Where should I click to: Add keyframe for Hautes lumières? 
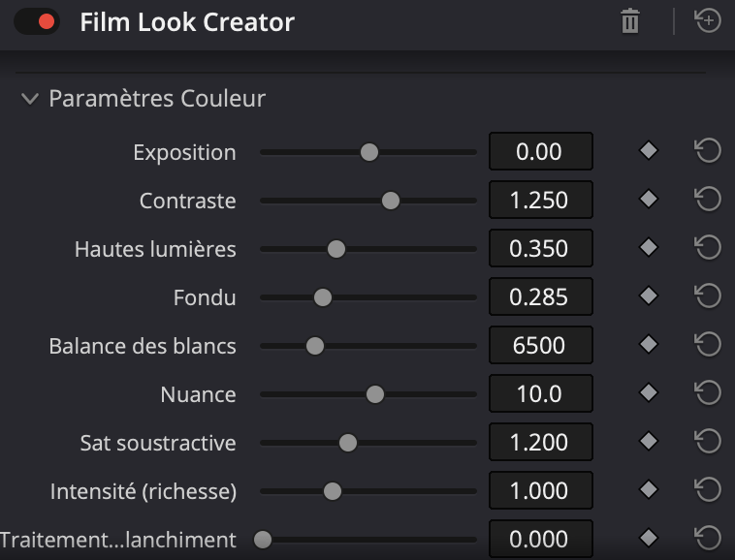point(649,248)
